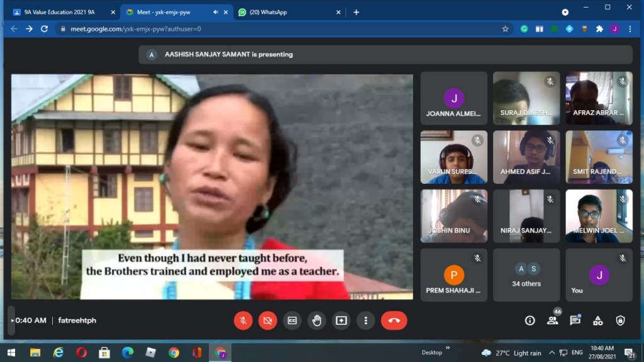
Task: Open the Activities panel icon
Action: click(x=597, y=320)
